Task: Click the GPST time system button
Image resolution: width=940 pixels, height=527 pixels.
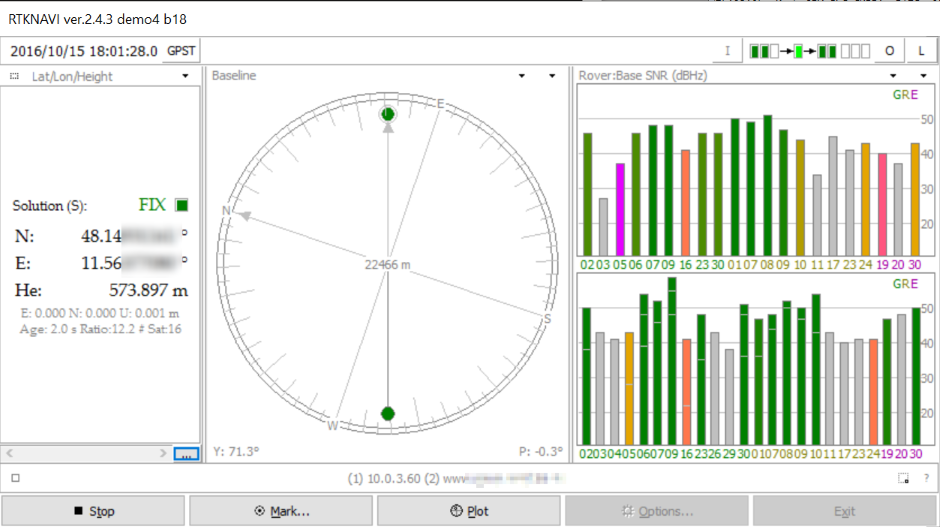Action: 182,51
